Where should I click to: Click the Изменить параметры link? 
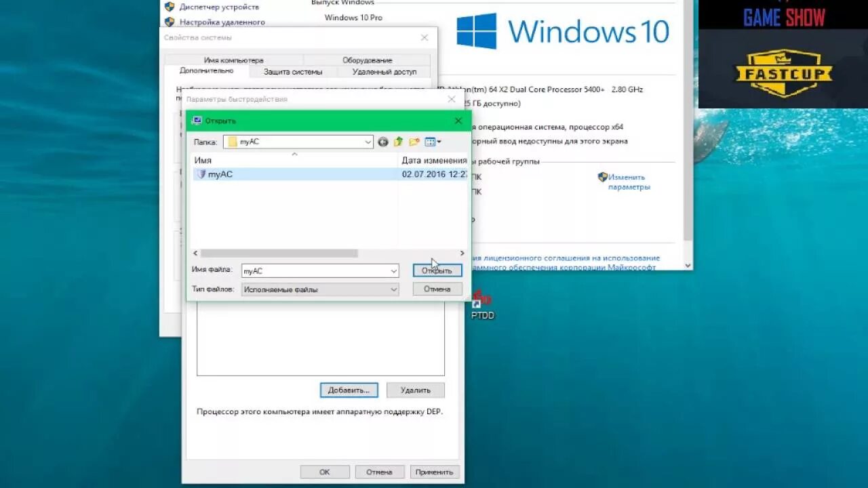click(x=629, y=182)
